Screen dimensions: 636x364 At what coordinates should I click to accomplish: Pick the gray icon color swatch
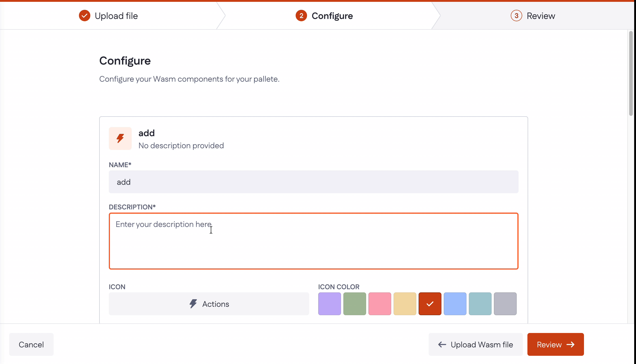(x=505, y=304)
